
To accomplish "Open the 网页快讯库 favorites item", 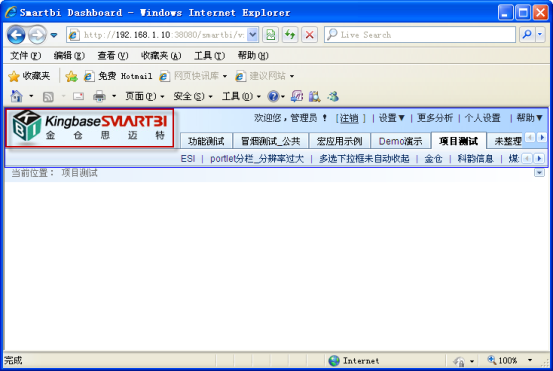I will (x=193, y=76).
